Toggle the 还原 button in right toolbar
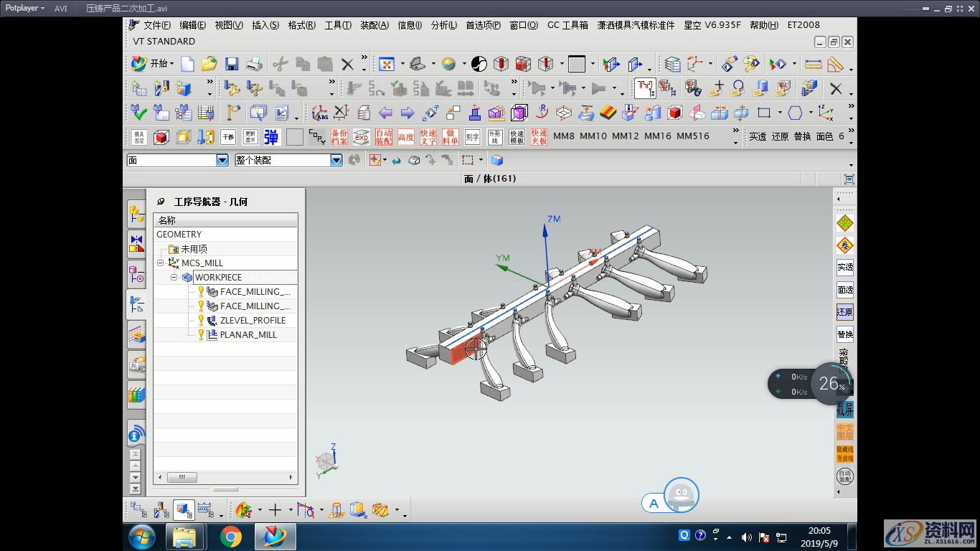The image size is (980, 551). pyautogui.click(x=844, y=312)
